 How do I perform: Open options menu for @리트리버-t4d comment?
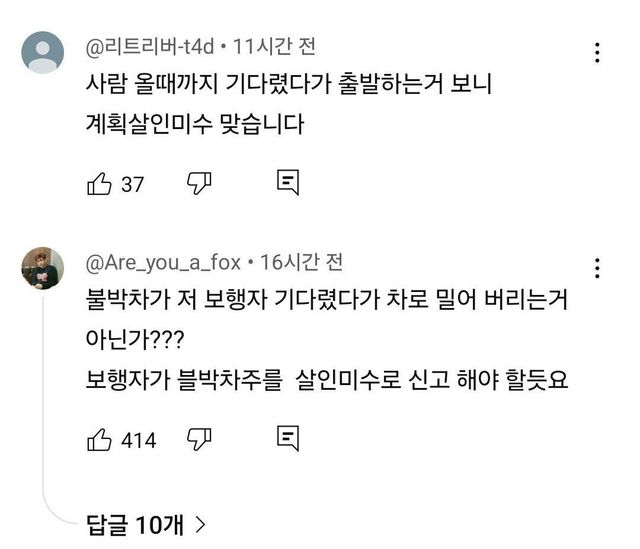[597, 52]
